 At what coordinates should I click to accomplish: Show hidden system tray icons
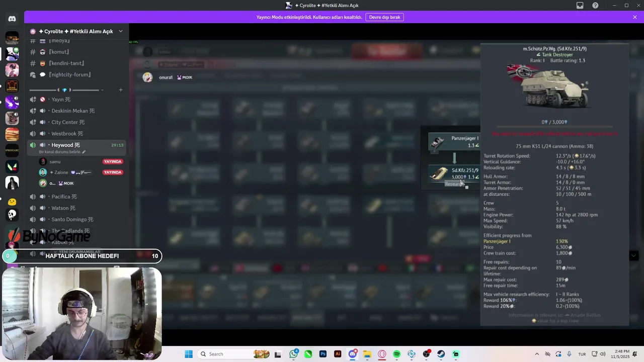pyautogui.click(x=536, y=354)
